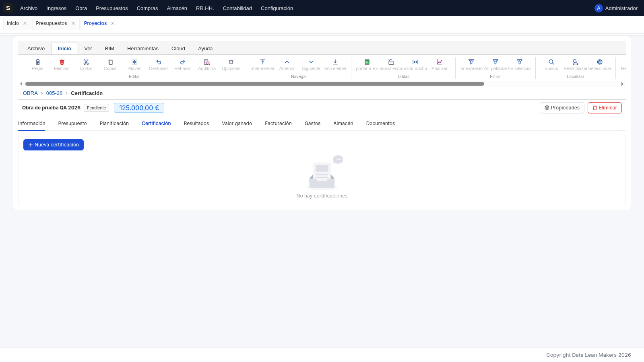This screenshot has width=644, height=362.
Task: Click the 125.000,00 € amount badge
Action: (x=139, y=108)
